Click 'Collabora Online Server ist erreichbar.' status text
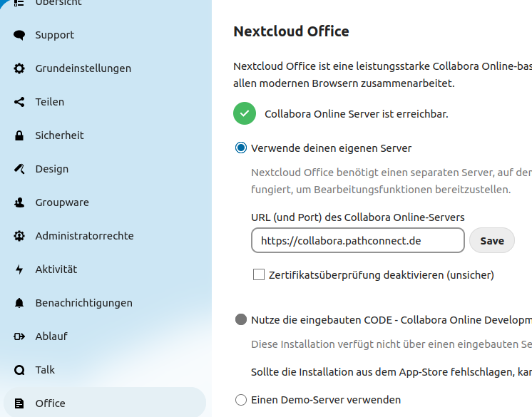532x417 pixels. pyautogui.click(x=357, y=114)
